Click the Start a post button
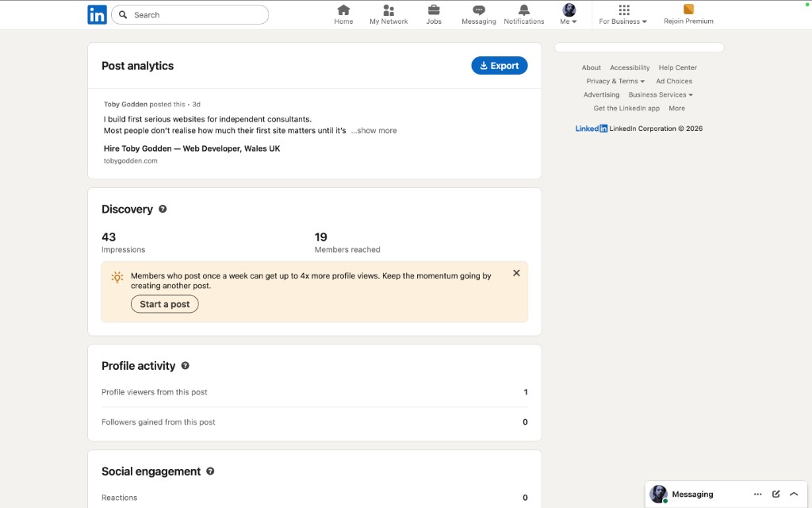 click(x=165, y=304)
